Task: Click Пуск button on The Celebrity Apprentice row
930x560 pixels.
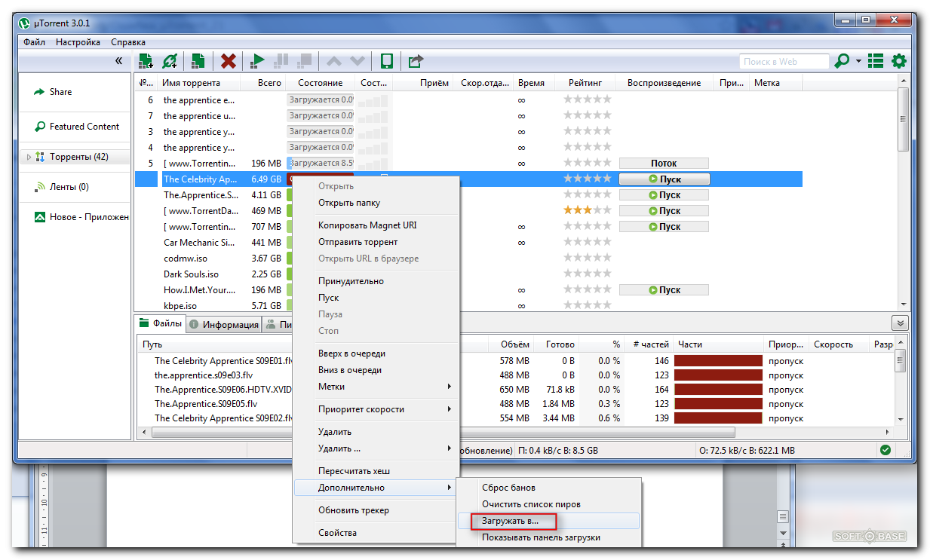Action: click(x=664, y=179)
